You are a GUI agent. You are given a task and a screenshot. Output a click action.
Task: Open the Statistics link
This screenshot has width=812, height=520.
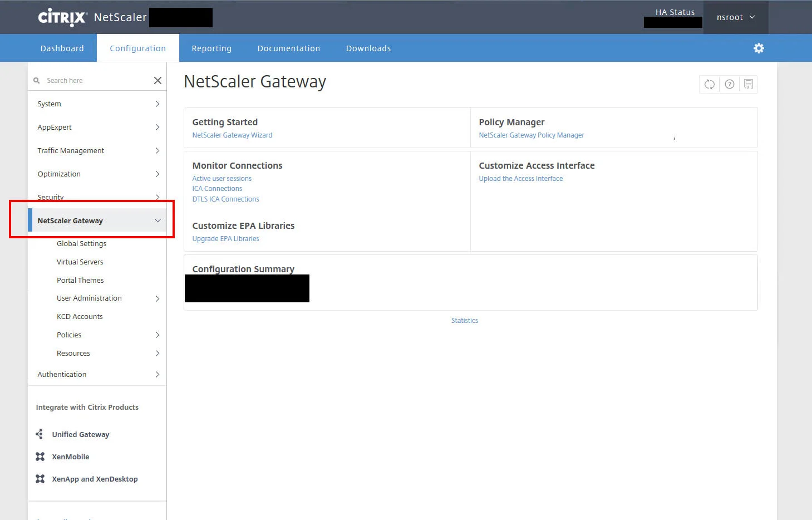pos(465,321)
